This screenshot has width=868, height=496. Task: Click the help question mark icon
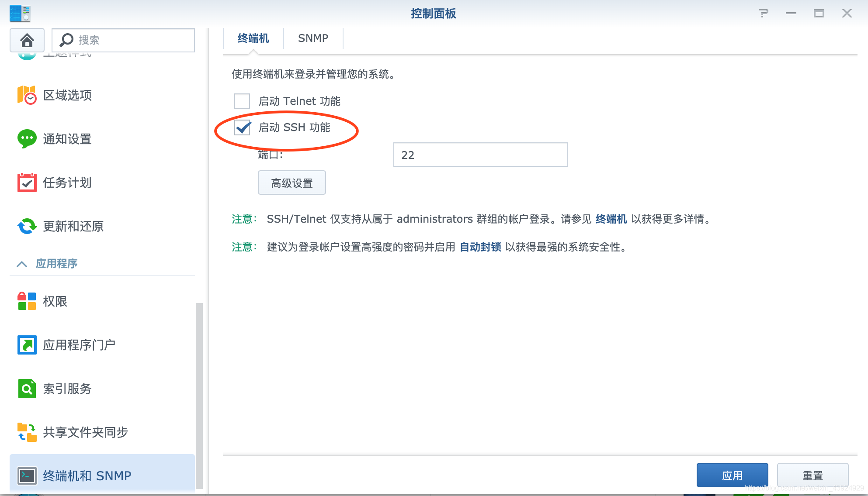pos(763,14)
